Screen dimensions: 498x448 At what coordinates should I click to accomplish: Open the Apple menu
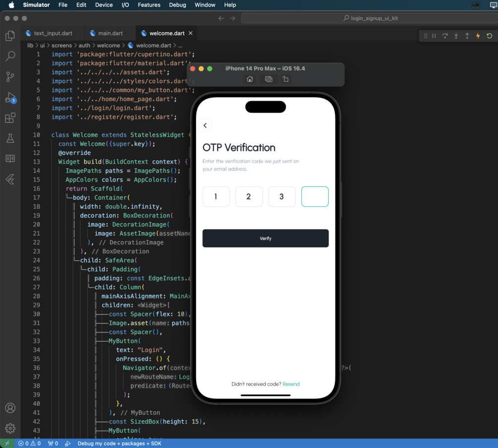pos(11,5)
